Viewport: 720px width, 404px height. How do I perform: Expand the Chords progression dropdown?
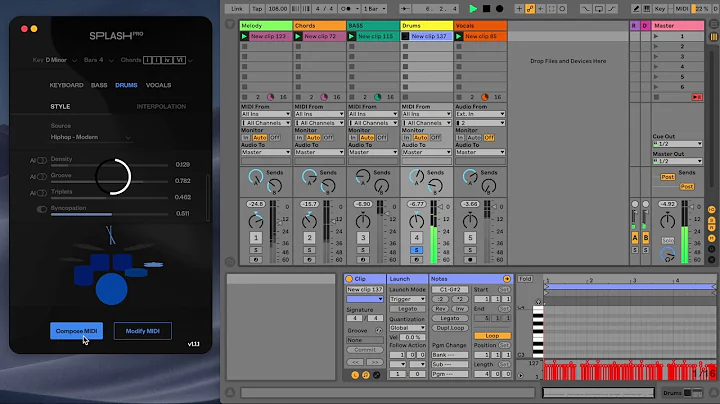[x=190, y=60]
